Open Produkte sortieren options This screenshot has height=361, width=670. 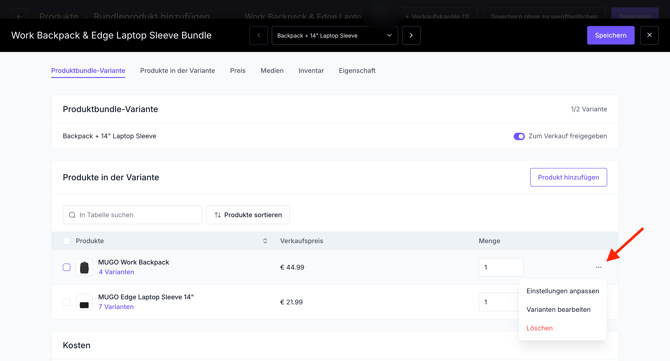pyautogui.click(x=248, y=215)
